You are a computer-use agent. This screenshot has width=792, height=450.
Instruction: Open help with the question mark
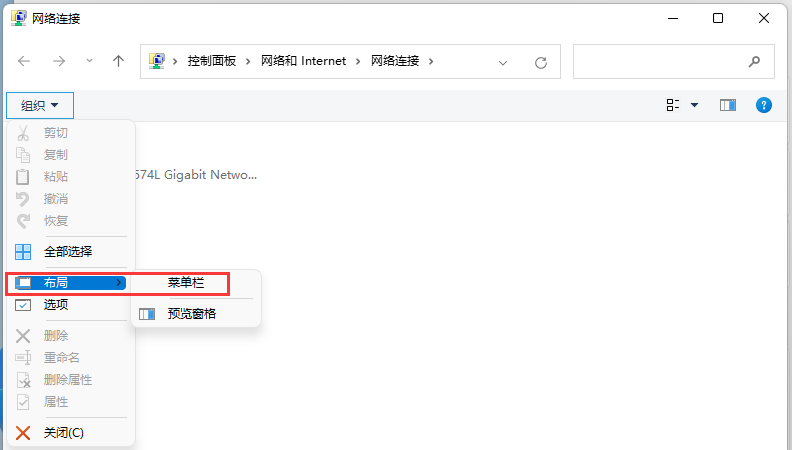(x=764, y=105)
